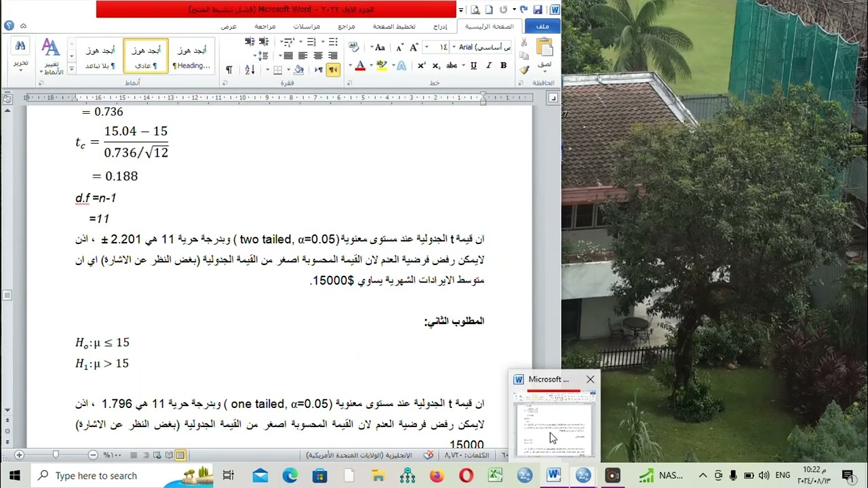Click the Shrink Font icon
The width and height of the screenshot is (868, 488).
(x=400, y=47)
